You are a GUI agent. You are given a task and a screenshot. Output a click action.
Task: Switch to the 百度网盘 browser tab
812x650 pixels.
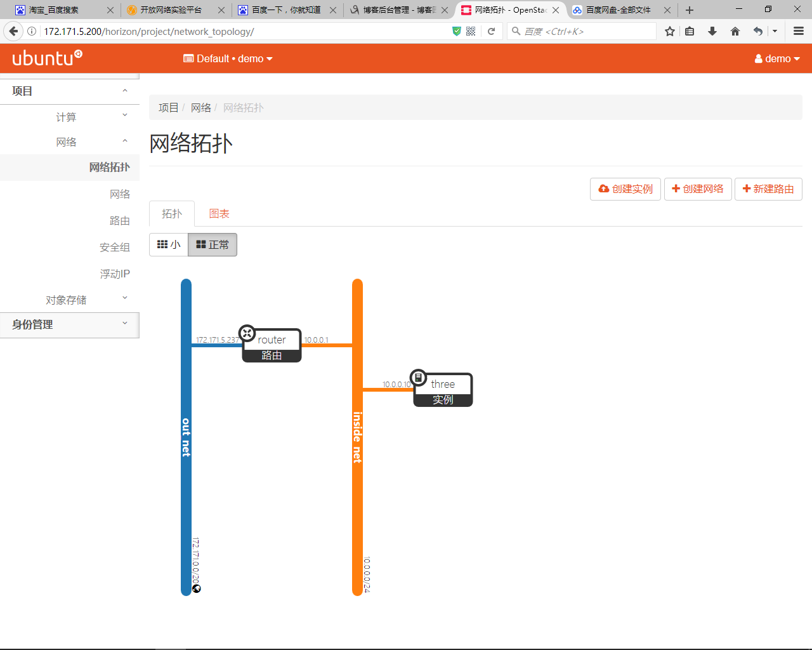(617, 10)
